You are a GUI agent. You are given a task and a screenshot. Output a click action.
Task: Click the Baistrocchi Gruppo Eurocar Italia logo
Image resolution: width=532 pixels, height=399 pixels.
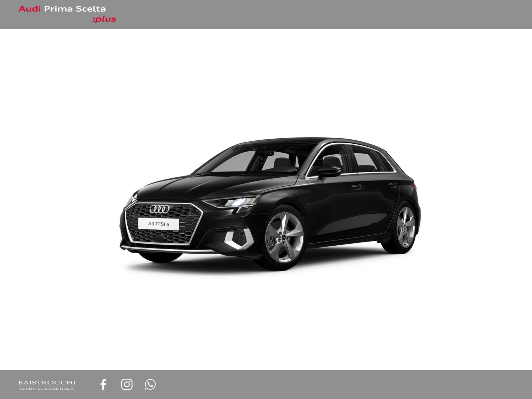47,385
